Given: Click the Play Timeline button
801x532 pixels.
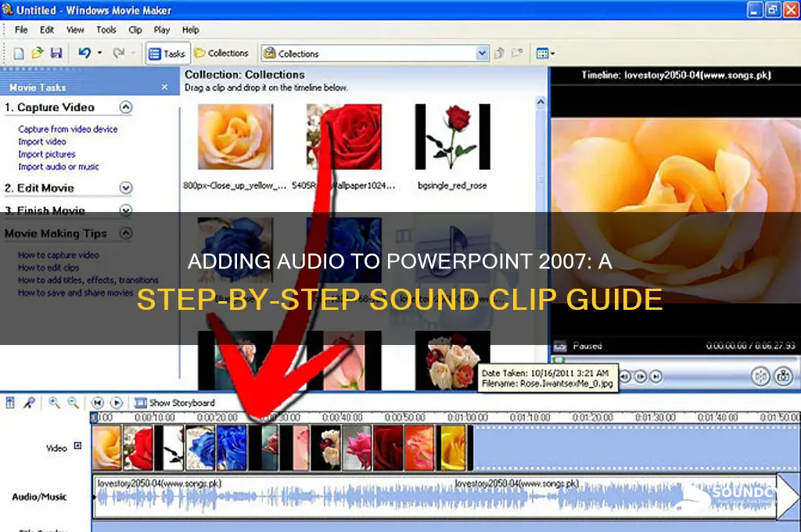Looking at the screenshot, I should pos(117,403).
